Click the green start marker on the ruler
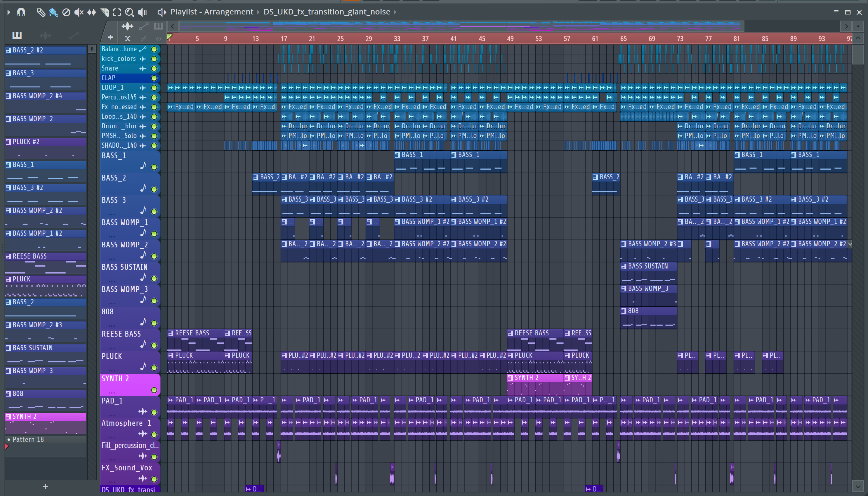The image size is (868, 496). coord(170,36)
